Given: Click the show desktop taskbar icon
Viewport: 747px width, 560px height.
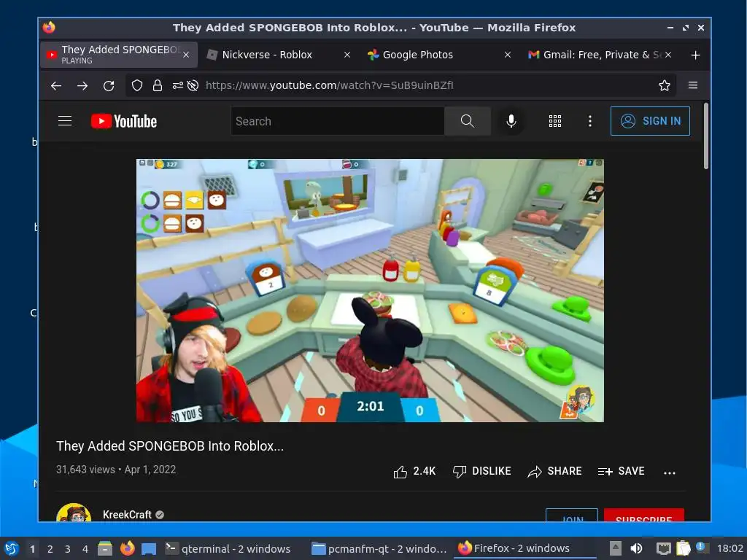Looking at the screenshot, I should 149,548.
